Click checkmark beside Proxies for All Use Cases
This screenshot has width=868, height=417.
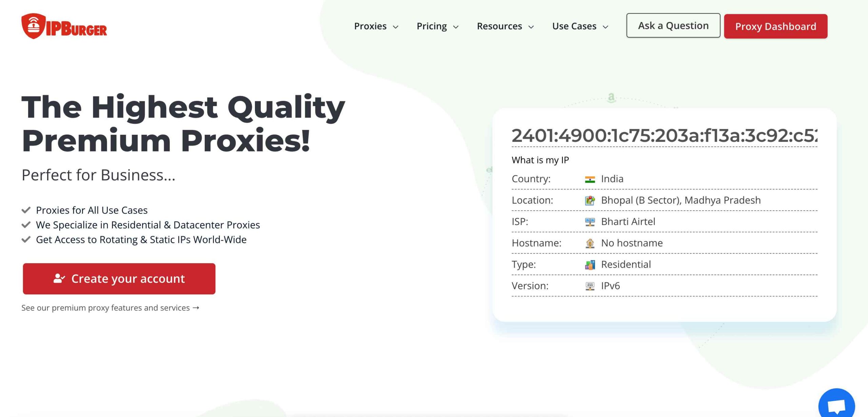tap(26, 210)
